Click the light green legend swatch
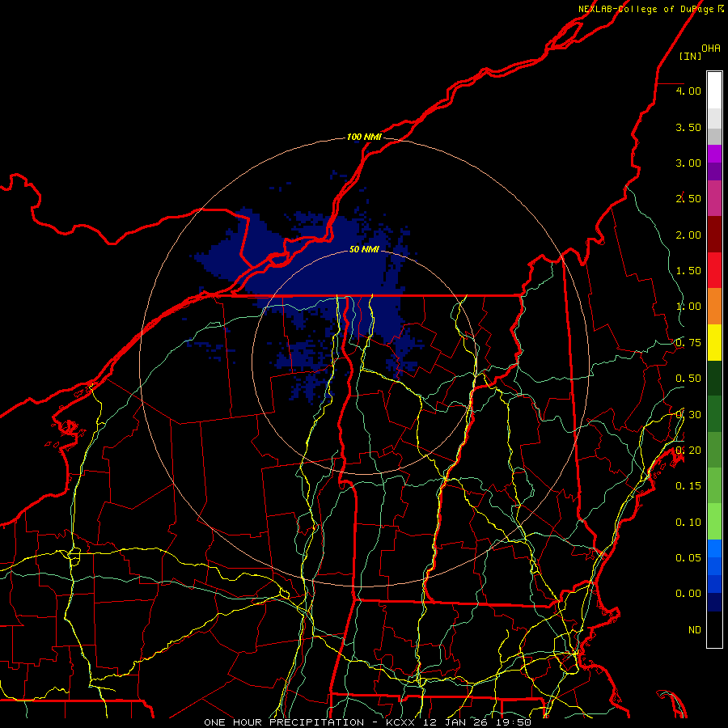Screen dimensions: 728x728 (714, 522)
